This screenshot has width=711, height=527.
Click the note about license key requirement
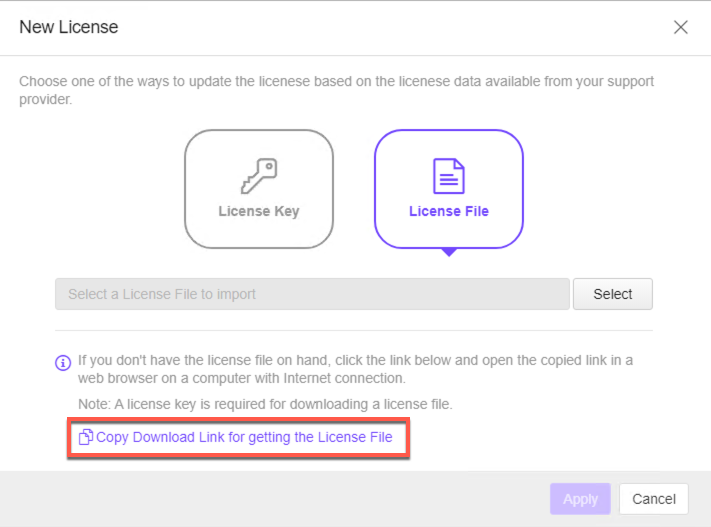click(265, 404)
